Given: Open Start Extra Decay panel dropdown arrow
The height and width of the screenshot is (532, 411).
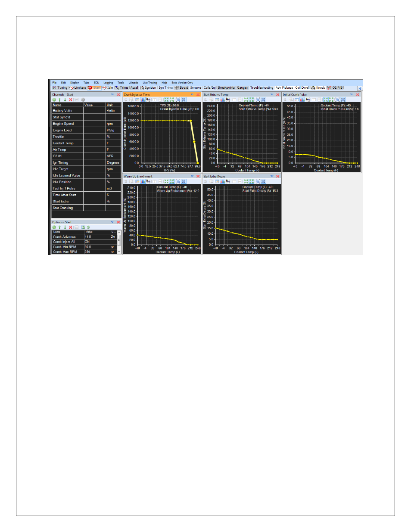Looking at the screenshot, I should 272,176.
